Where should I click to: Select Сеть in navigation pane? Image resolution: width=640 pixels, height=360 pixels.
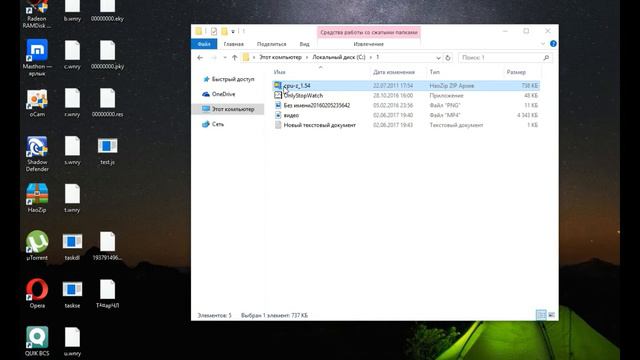click(x=213, y=124)
